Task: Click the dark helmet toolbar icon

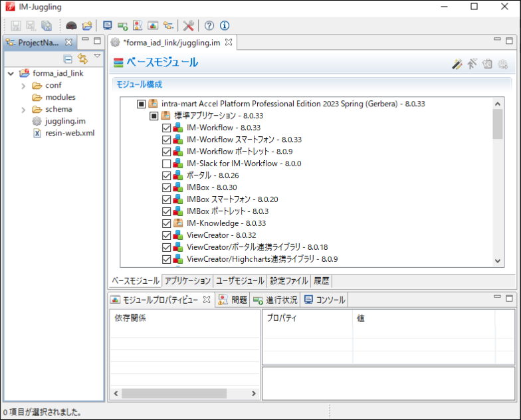Action: click(x=71, y=26)
